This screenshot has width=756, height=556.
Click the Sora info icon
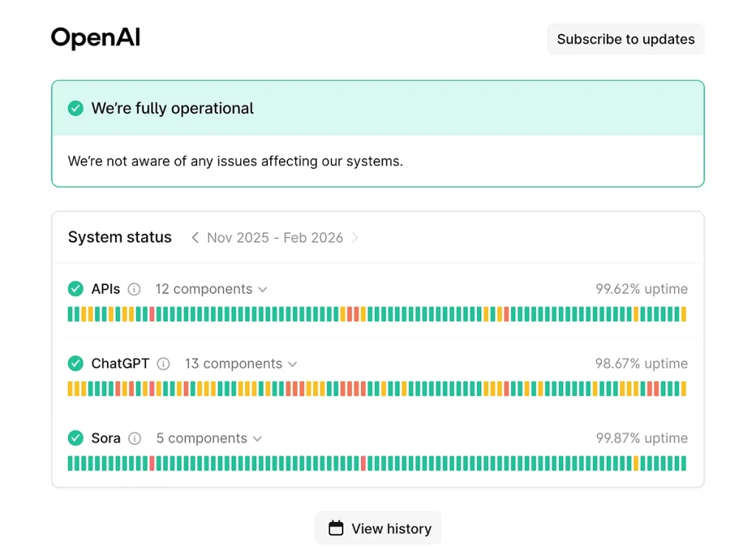coord(134,439)
